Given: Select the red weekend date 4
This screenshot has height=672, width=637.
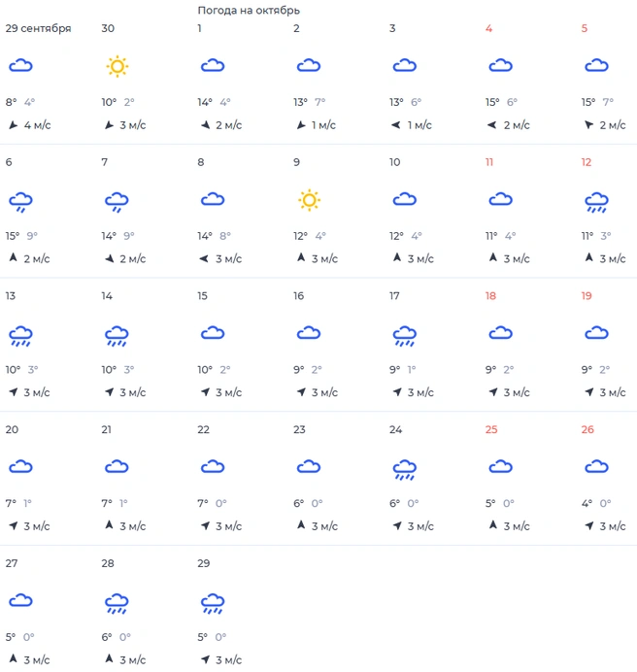Looking at the screenshot, I should [488, 28].
